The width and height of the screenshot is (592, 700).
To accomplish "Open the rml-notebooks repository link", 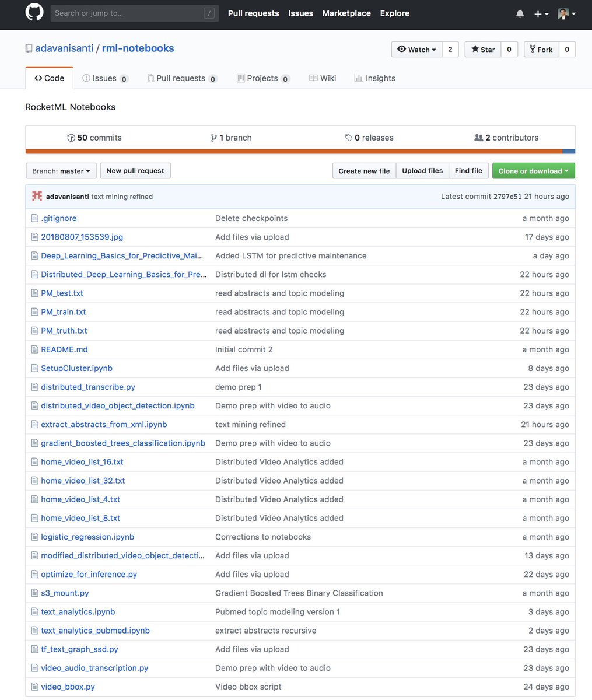I will (x=138, y=48).
